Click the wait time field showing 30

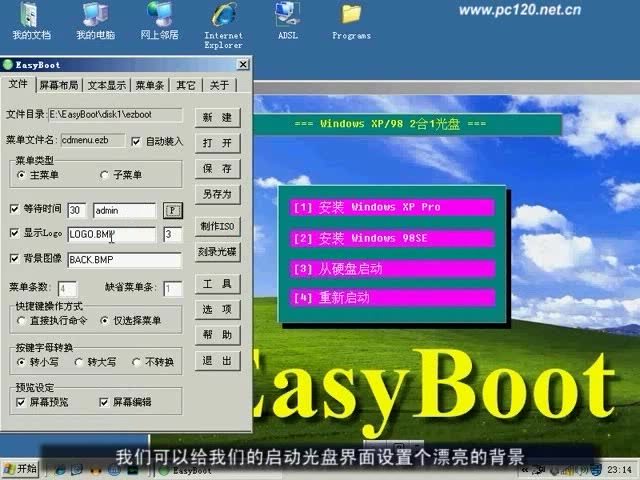77,211
